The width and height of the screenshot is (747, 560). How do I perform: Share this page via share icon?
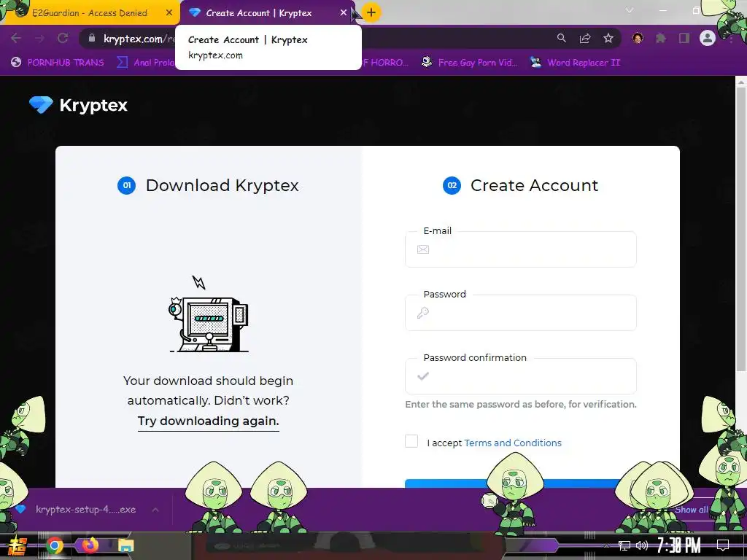585,38
